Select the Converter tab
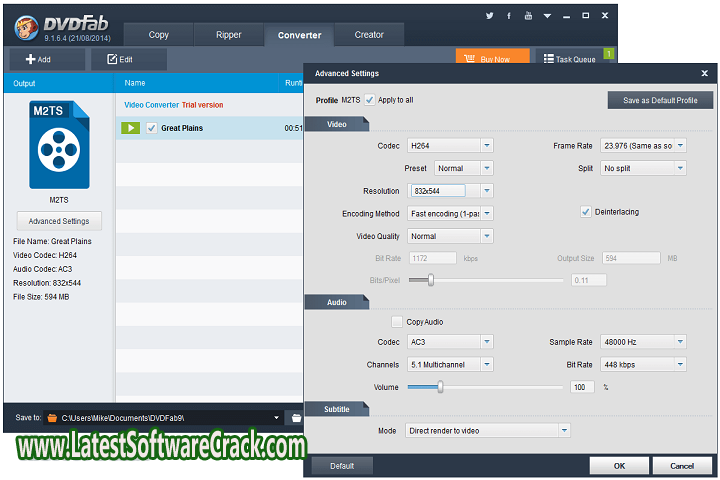The width and height of the screenshot is (720, 480). (299, 35)
